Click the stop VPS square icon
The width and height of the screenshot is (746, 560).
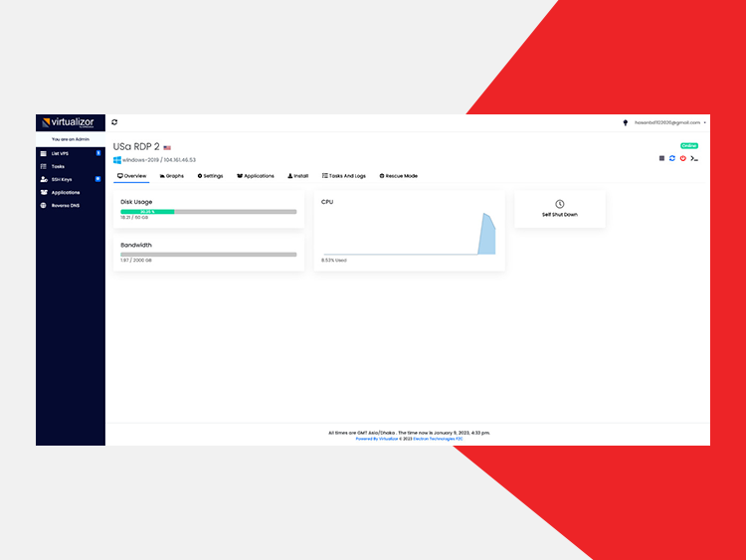(661, 158)
